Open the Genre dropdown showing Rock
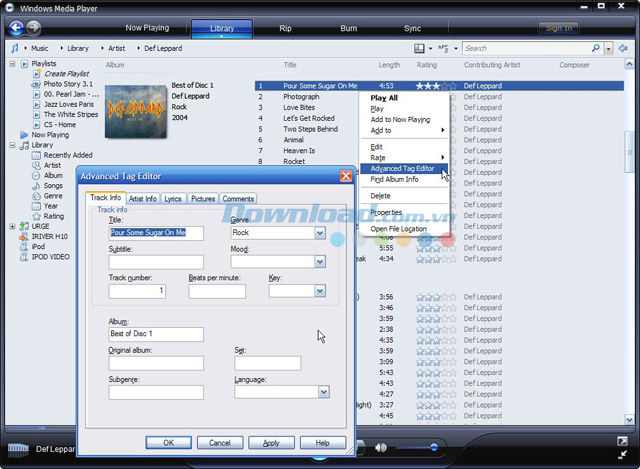Viewport: 640px width, 469px height. 320,233
